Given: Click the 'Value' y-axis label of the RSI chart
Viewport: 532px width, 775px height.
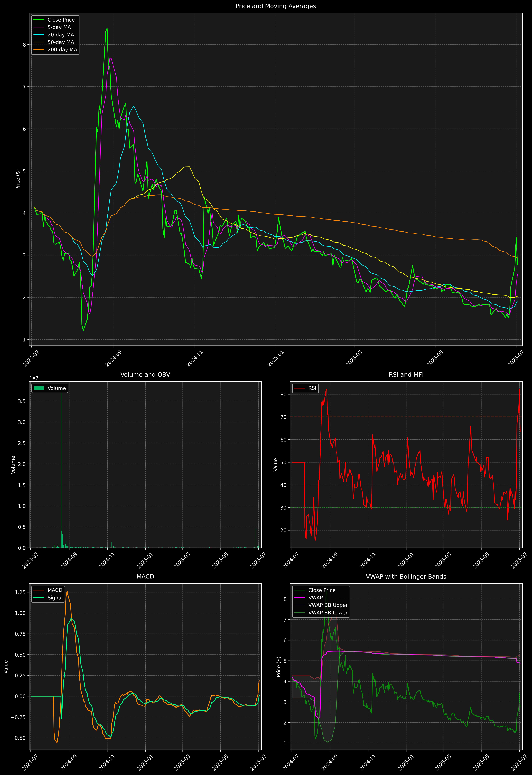Looking at the screenshot, I should point(276,464).
